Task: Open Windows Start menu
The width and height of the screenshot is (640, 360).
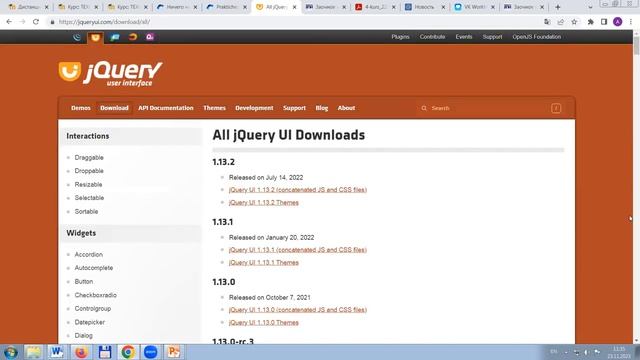Action: (x=11, y=352)
